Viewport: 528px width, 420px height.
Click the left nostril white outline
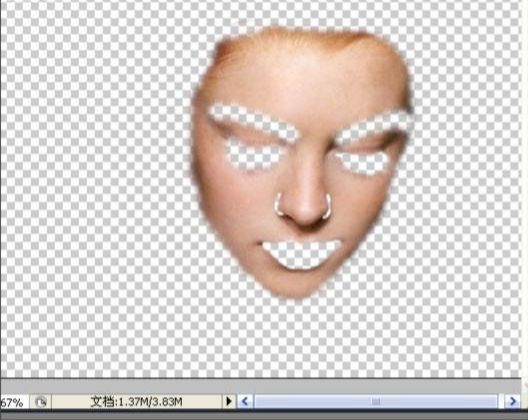278,204
